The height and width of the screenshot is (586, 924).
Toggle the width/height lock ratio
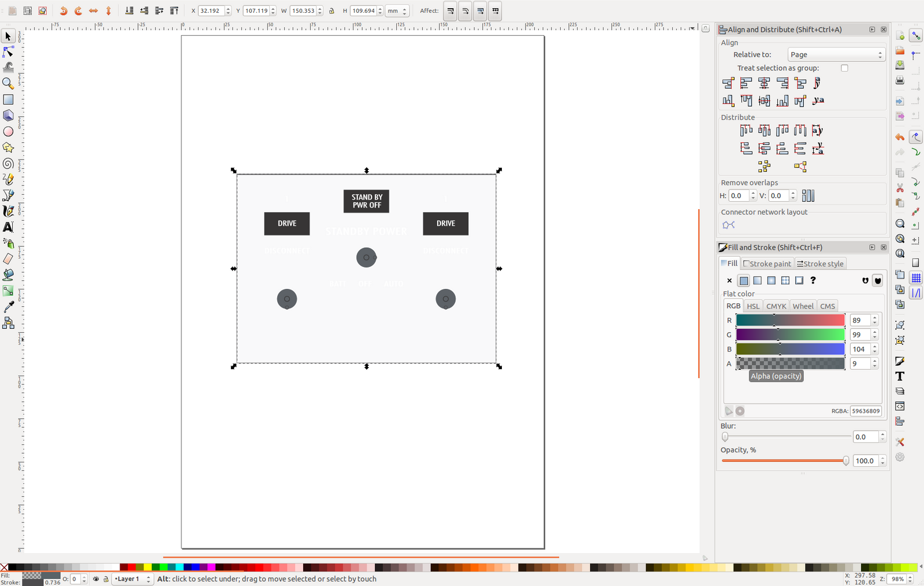click(331, 11)
